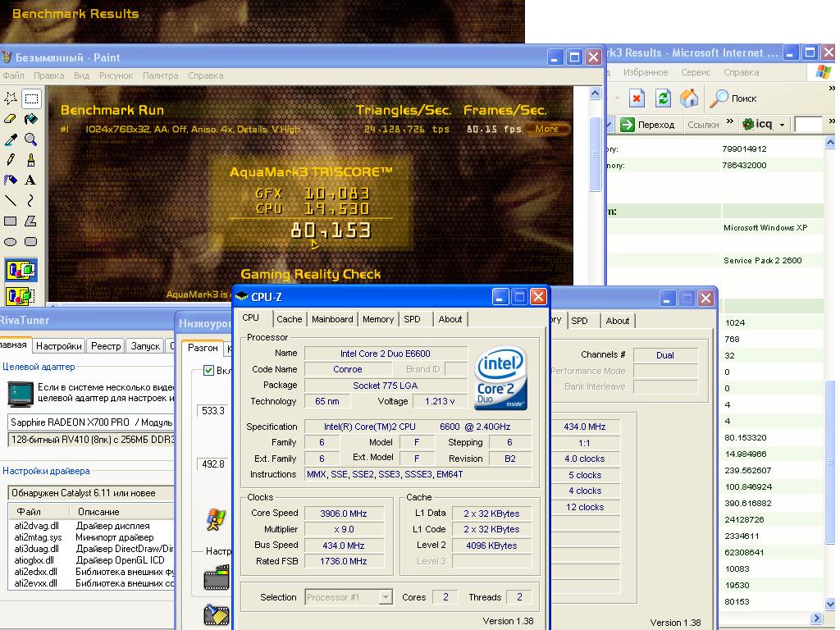Image resolution: width=840 pixels, height=630 pixels.
Task: Select the Text tool in Paint
Action: (x=31, y=180)
